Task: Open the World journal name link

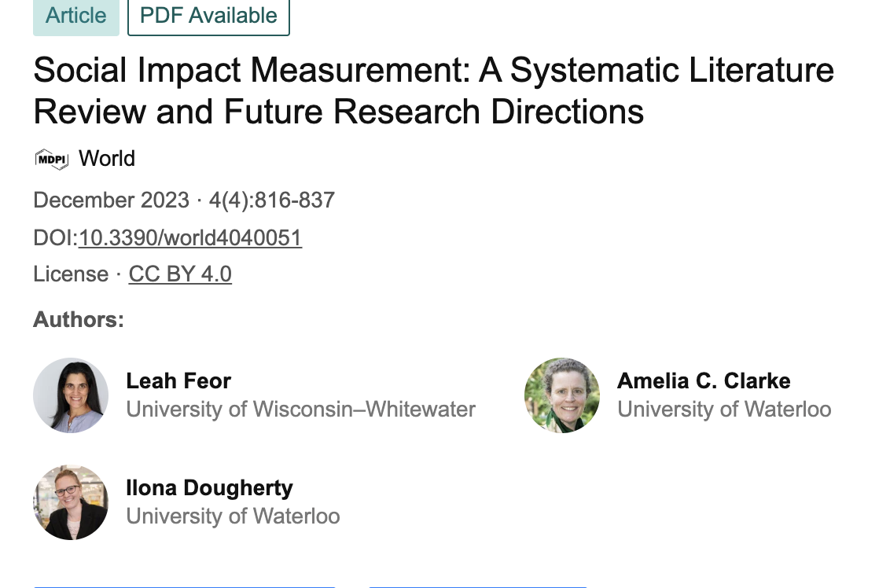Action: (x=107, y=159)
